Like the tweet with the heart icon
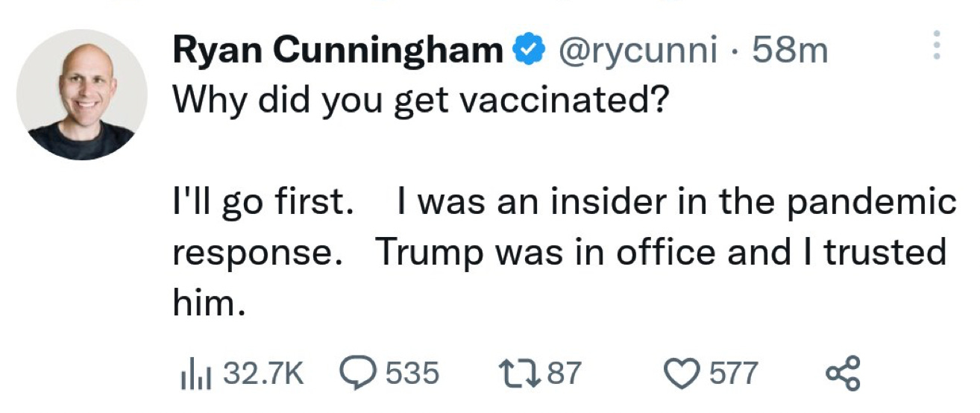The width and height of the screenshot is (980, 413). (x=684, y=373)
